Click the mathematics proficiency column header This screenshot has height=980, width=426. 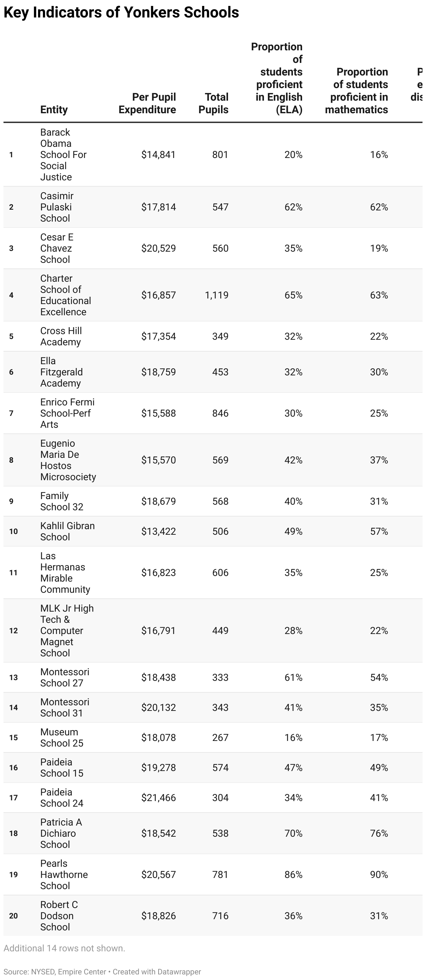click(357, 91)
